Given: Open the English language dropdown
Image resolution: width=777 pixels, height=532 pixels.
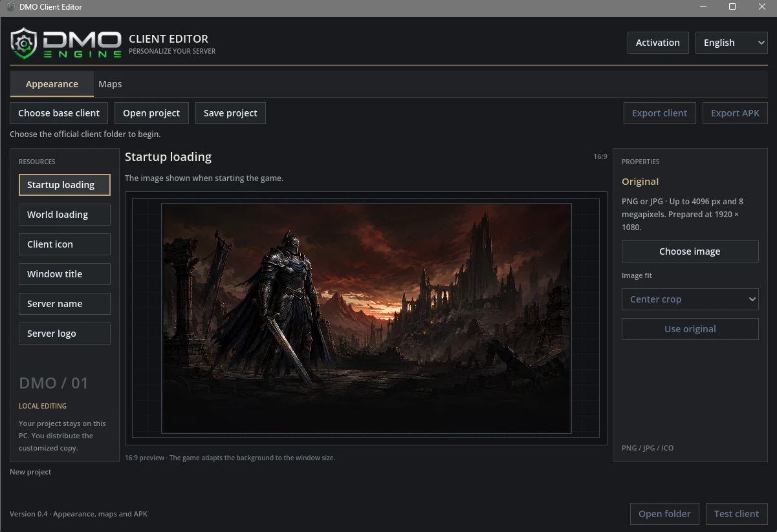Looking at the screenshot, I should click(x=731, y=43).
